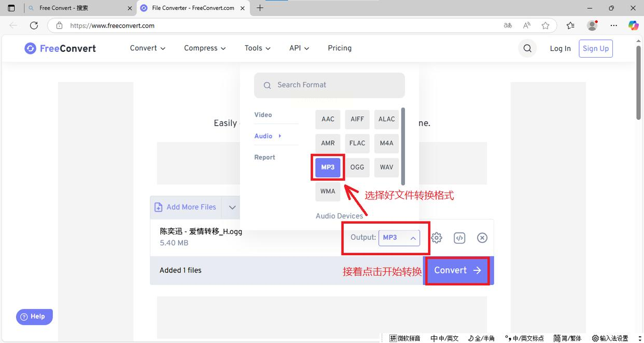Expand the Convert menu

click(148, 48)
